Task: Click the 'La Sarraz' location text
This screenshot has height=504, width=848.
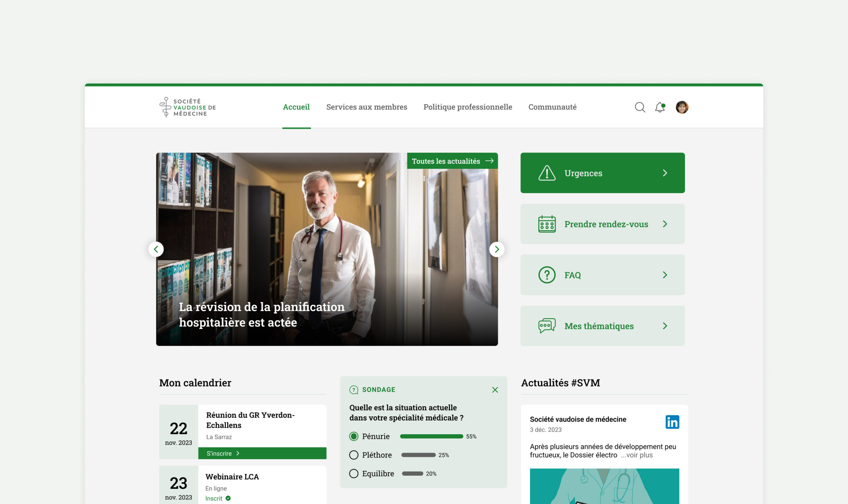Action: tap(219, 437)
